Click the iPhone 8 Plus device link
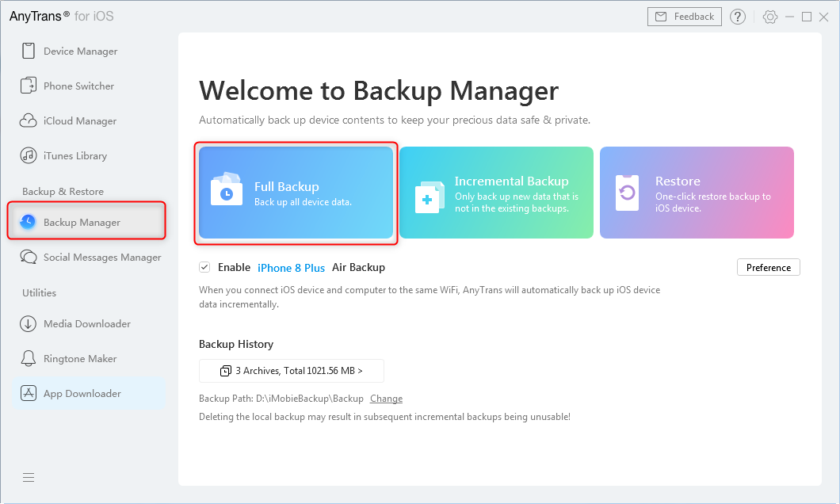The image size is (840, 504). (291, 268)
